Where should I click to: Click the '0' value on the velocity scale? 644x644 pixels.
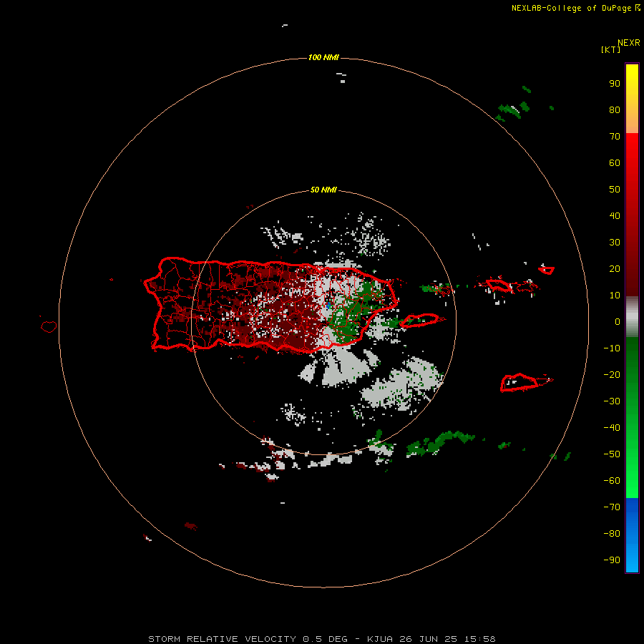pyautogui.click(x=618, y=322)
